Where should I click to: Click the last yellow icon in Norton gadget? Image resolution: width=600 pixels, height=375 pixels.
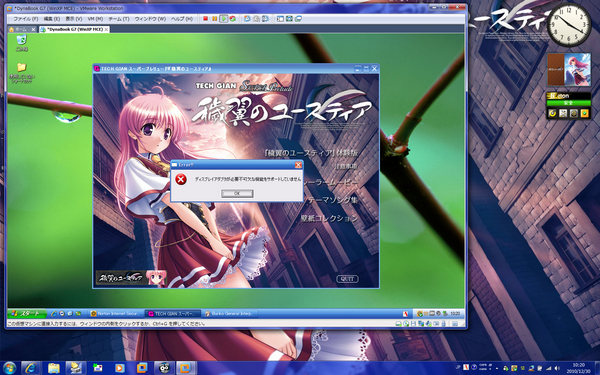pos(584,113)
